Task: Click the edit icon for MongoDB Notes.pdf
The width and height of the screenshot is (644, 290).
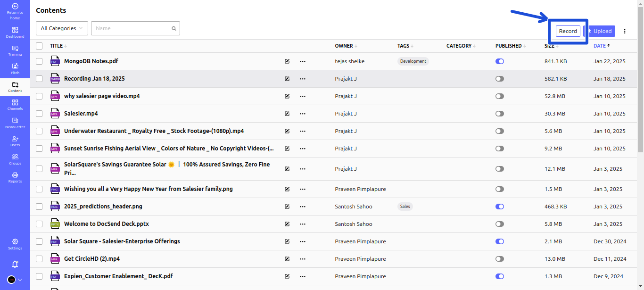Action: coord(287,61)
